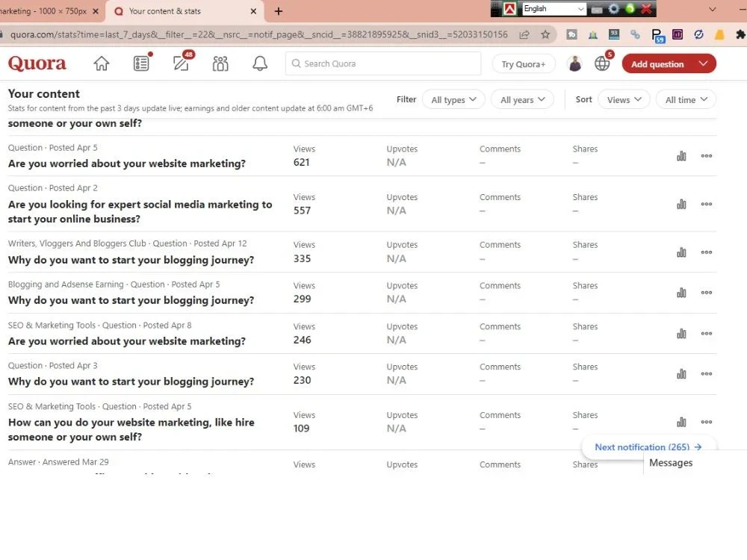Viewport: 747px width, 560px height.
Task: Open the languages globe icon
Action: click(602, 63)
